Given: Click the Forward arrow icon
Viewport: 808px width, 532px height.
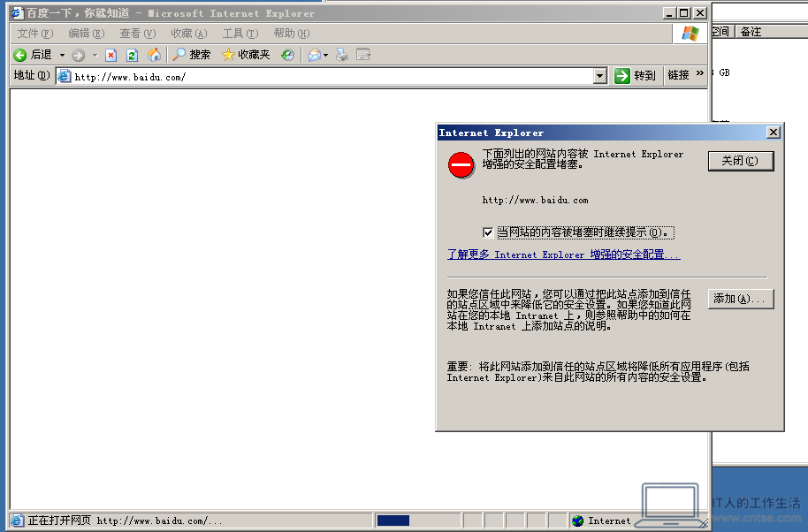Looking at the screenshot, I should pos(79,55).
